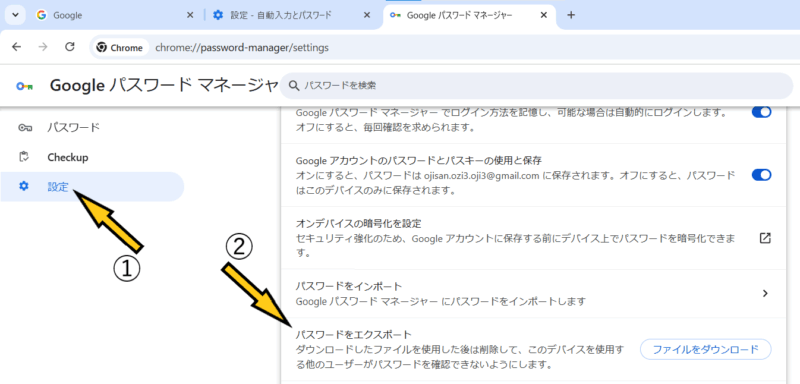Click the パスワードをエクスポート heading
800x384 pixels.
coord(354,335)
